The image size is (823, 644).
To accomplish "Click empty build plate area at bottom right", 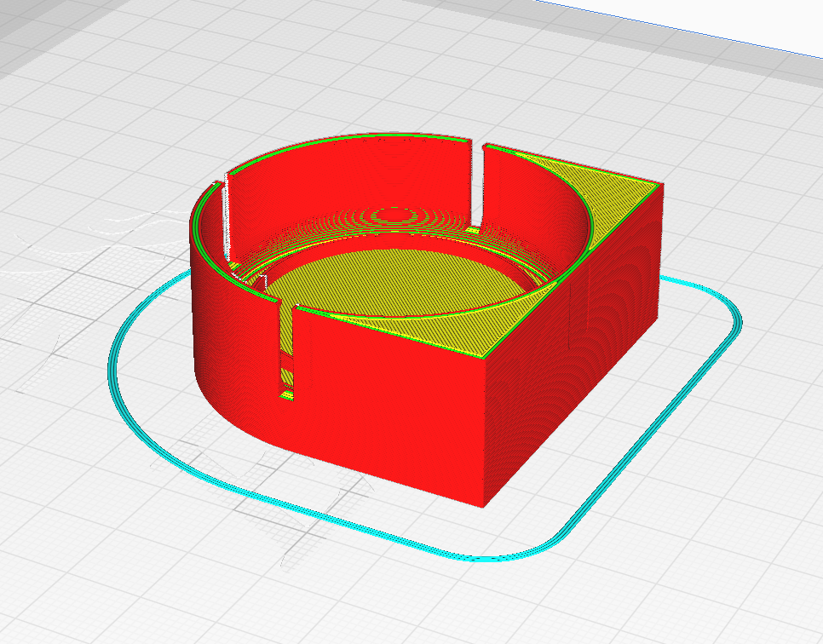I will (x=724, y=554).
